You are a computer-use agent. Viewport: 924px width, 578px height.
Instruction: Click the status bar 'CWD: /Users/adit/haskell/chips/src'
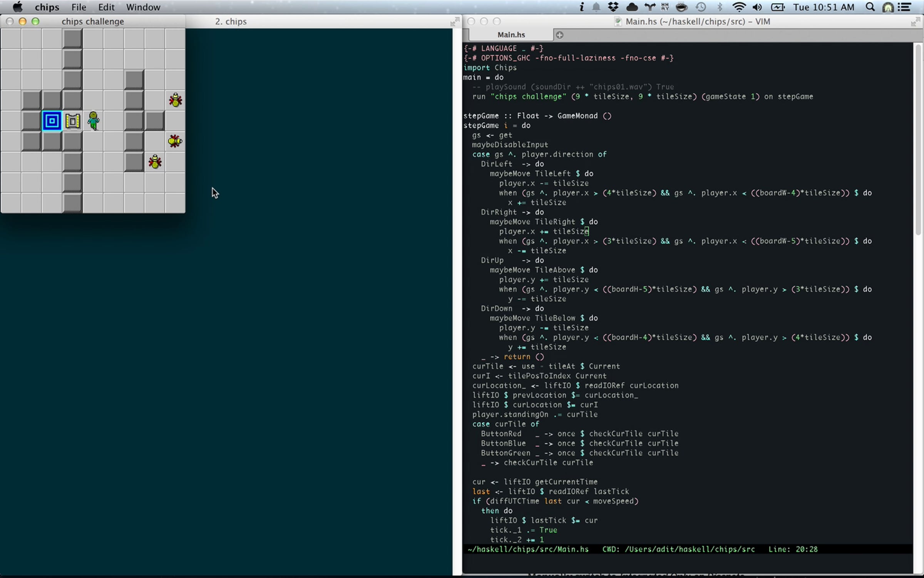(x=678, y=549)
